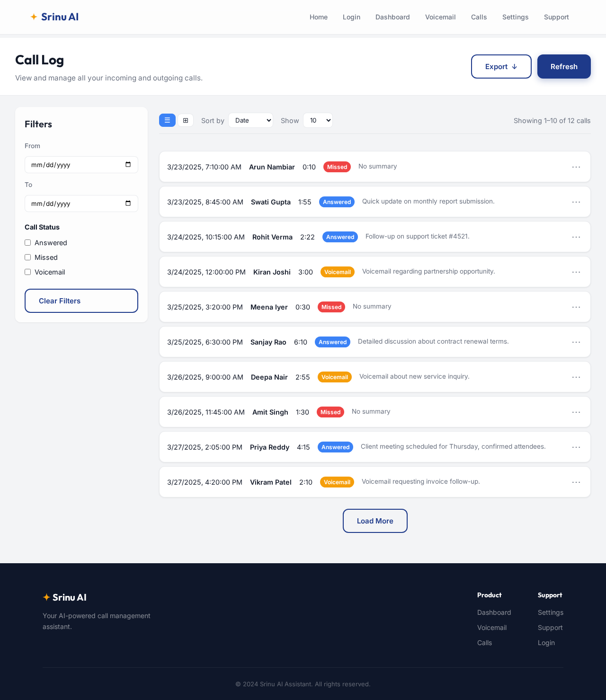Open more options for Priya Reddy call

coord(576,447)
